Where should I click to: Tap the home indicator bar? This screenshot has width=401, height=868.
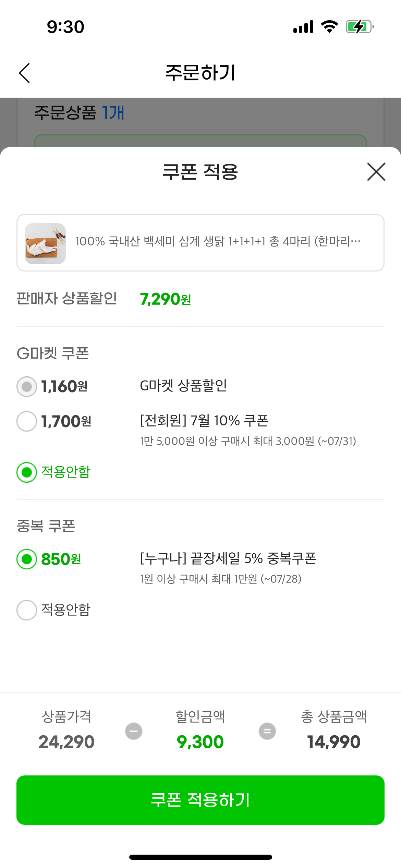(x=200, y=857)
